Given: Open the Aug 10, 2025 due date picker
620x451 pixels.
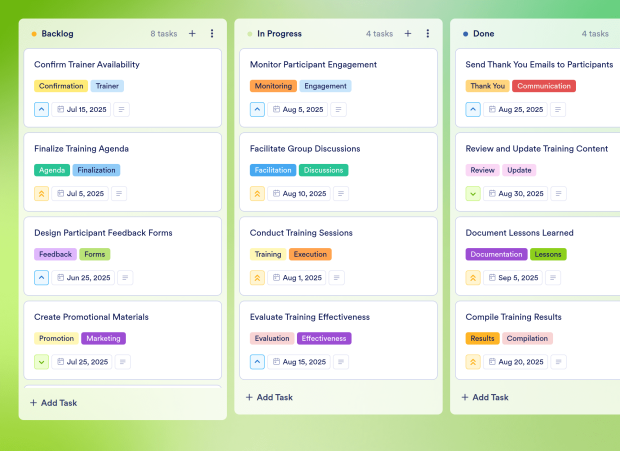Looking at the screenshot, I should pos(300,194).
